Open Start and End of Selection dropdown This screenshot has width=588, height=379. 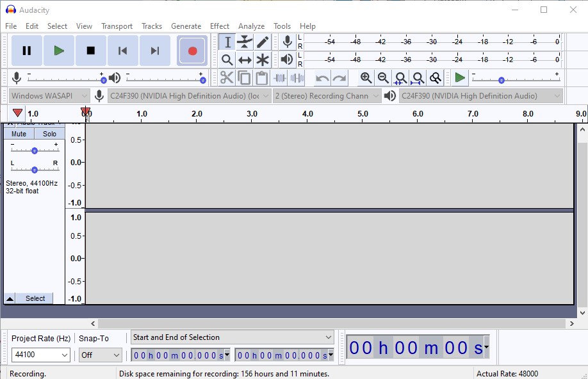[232, 337]
